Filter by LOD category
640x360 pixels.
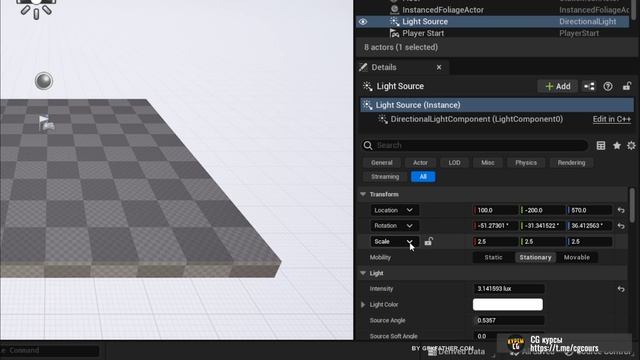(454, 162)
